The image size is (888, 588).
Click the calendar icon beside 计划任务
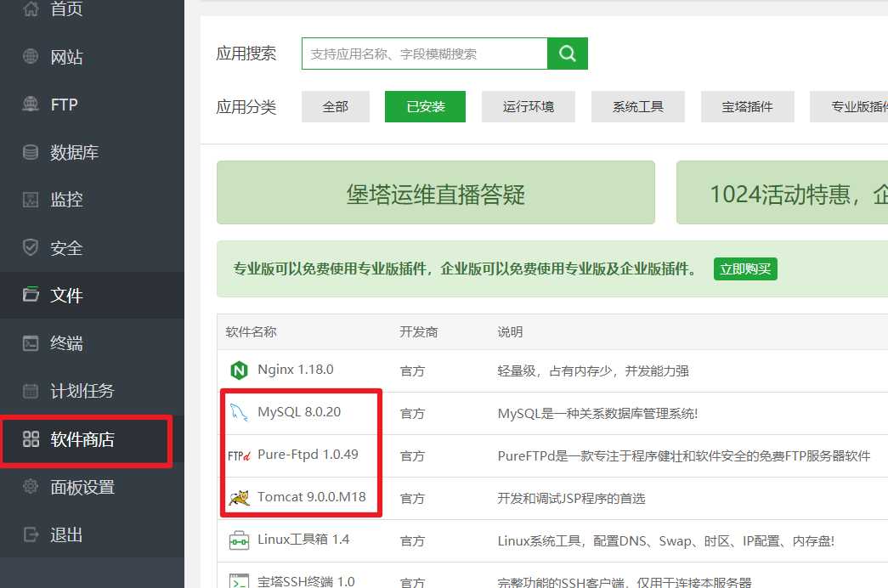(x=31, y=391)
